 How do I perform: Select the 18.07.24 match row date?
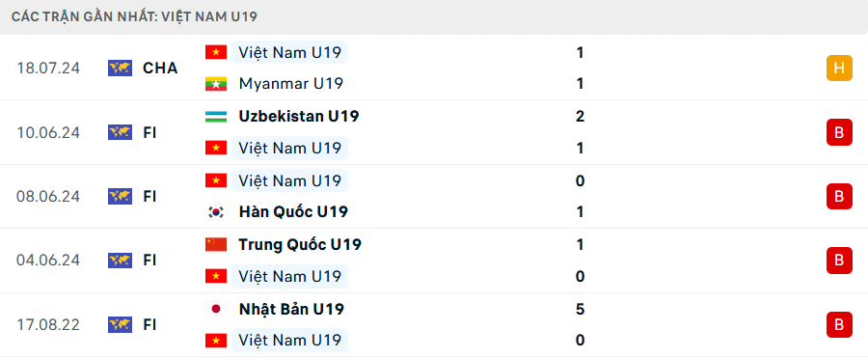(x=49, y=69)
